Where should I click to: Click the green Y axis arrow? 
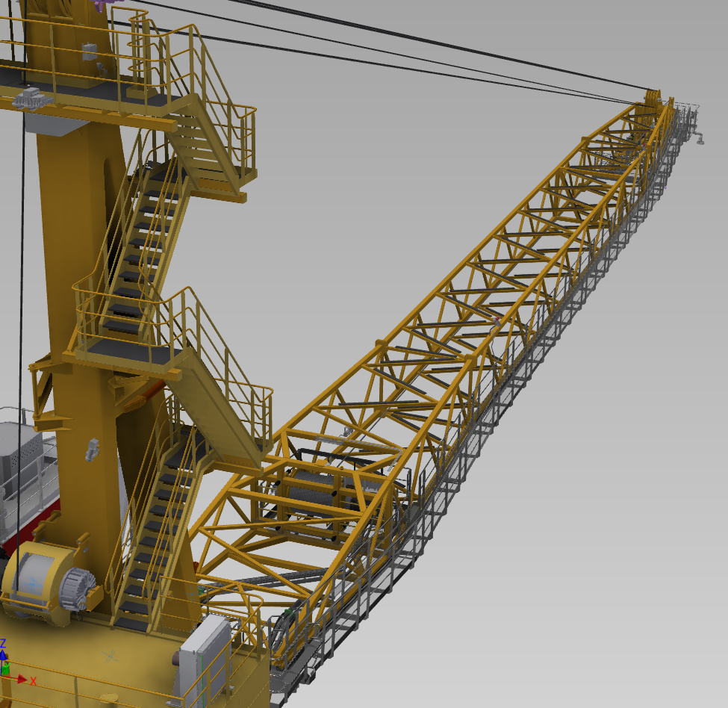point(6,669)
